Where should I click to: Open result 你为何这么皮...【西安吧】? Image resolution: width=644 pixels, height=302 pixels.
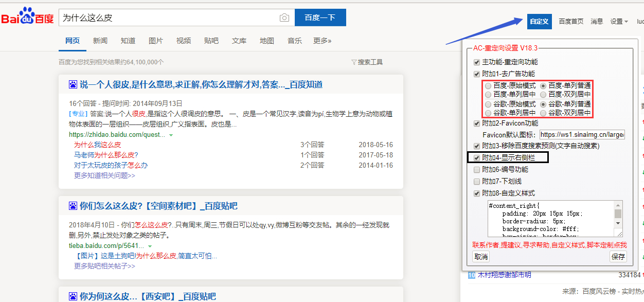(x=148, y=296)
